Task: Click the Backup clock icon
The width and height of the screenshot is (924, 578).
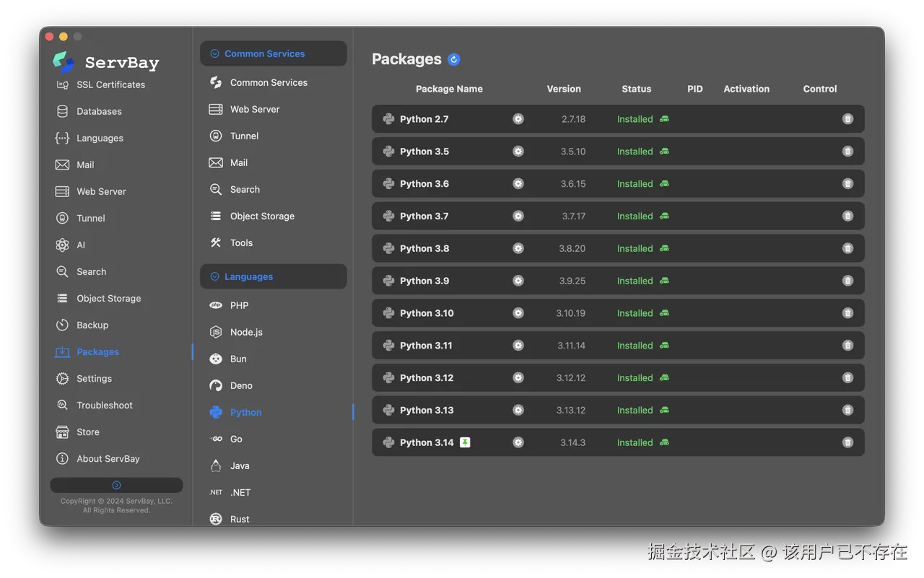Action: point(63,325)
